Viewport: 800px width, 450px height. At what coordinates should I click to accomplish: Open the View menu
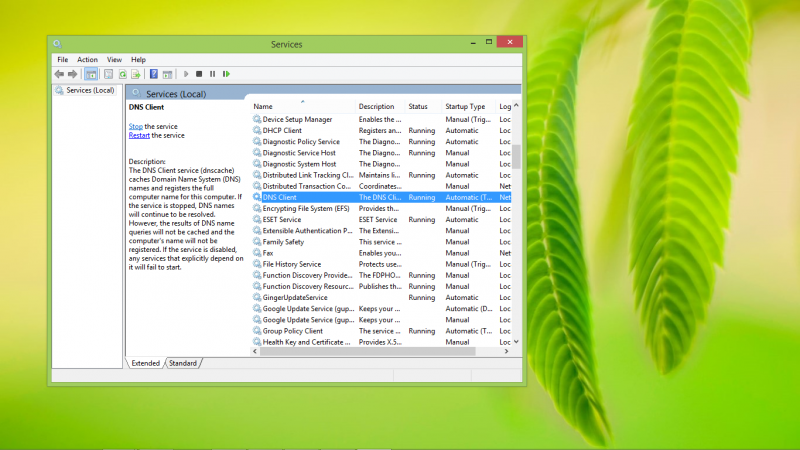click(x=114, y=60)
